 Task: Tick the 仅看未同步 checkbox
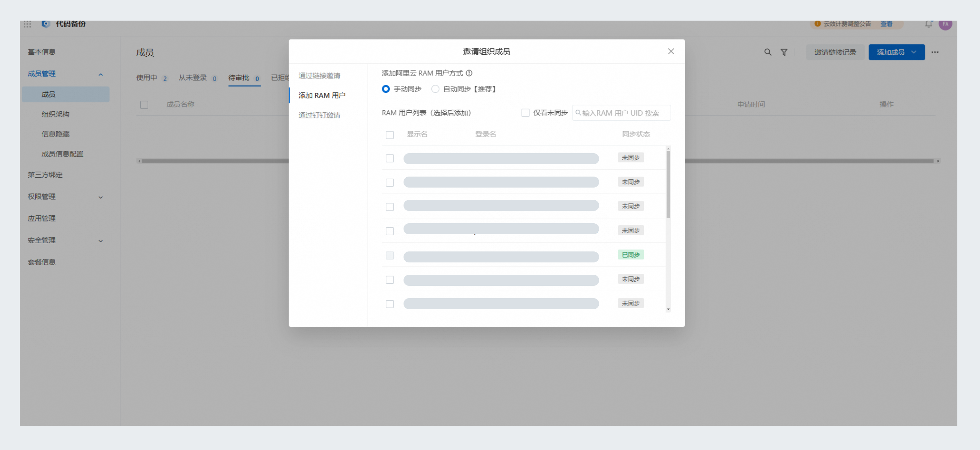click(525, 113)
